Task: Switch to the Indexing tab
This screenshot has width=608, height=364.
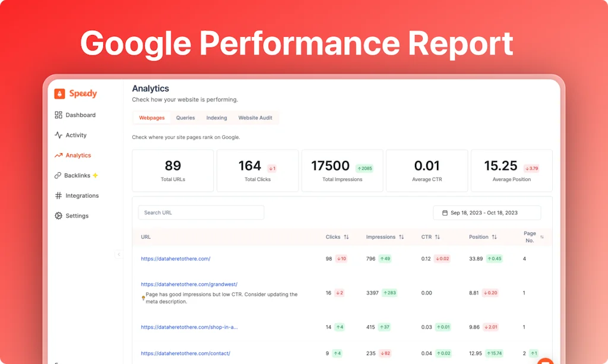Action: click(x=216, y=118)
